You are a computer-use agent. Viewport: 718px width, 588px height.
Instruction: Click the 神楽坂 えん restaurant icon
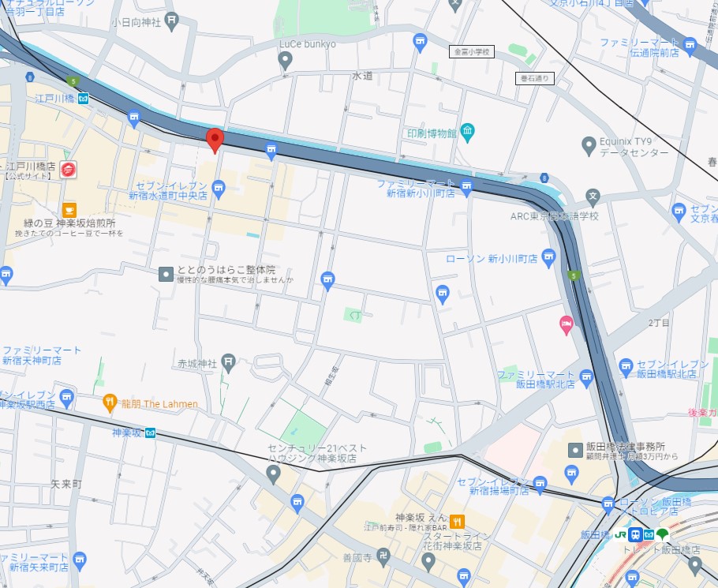point(457,521)
